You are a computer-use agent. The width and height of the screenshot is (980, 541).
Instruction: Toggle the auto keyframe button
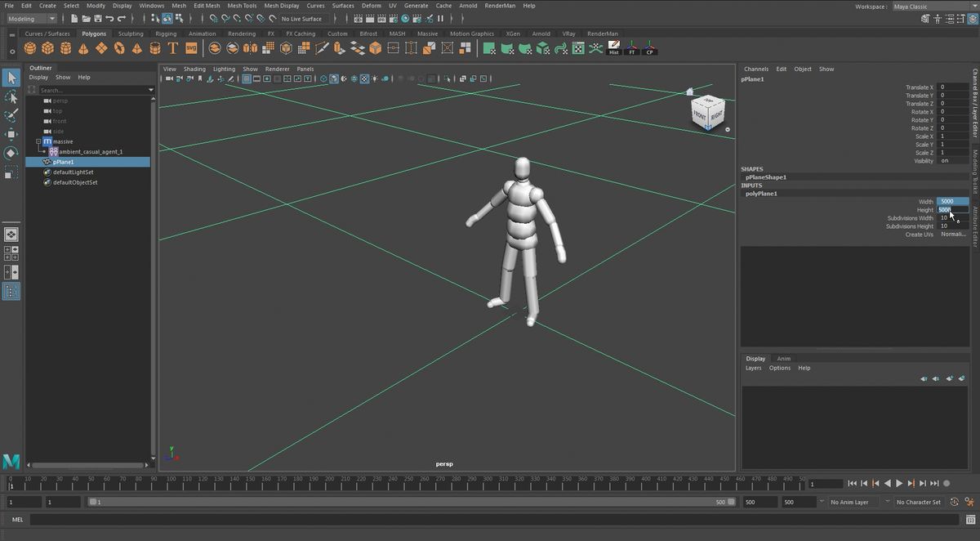pyautogui.click(x=955, y=502)
